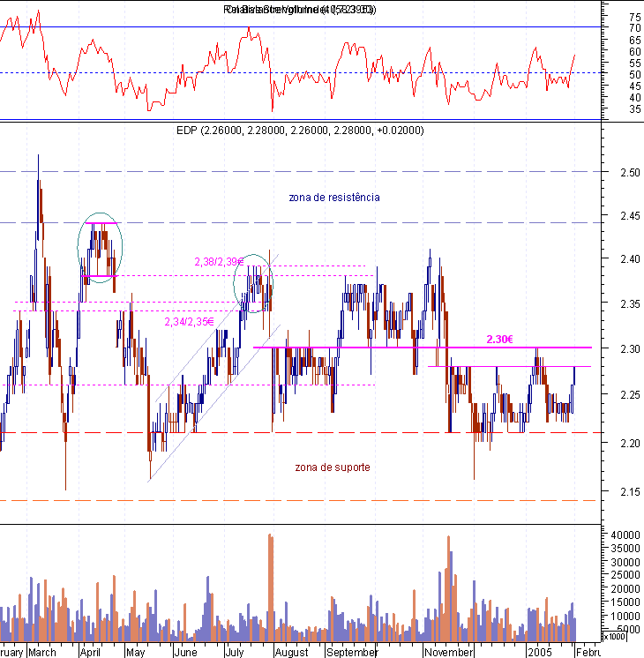Click the magenta 2.30€ annotation
644x658 pixels.
[499, 339]
